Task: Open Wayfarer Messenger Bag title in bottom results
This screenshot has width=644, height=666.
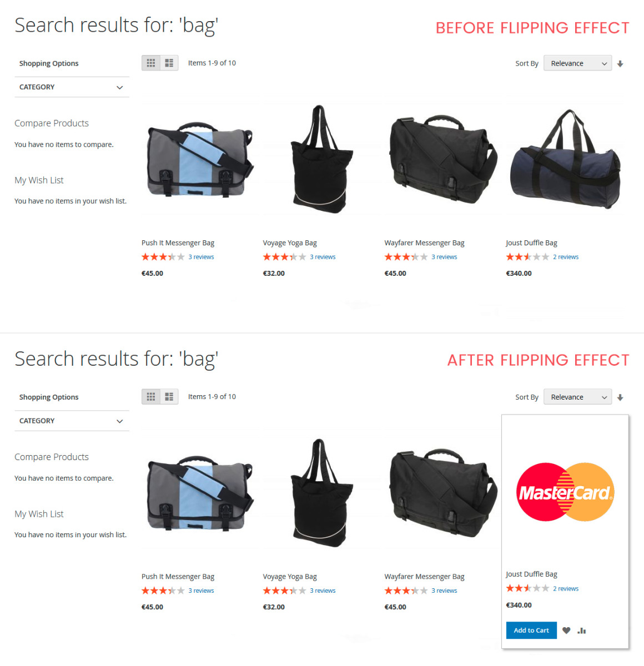Action: (x=424, y=577)
